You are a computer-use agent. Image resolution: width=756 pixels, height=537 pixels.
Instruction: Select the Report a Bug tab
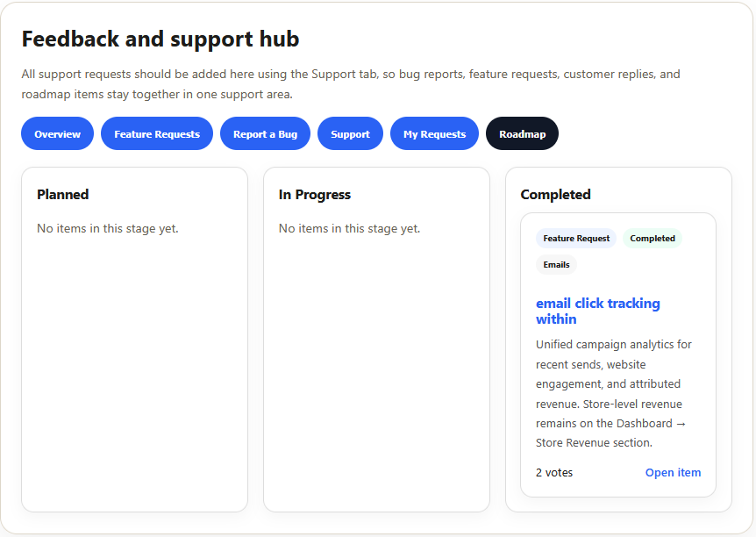[x=265, y=133]
